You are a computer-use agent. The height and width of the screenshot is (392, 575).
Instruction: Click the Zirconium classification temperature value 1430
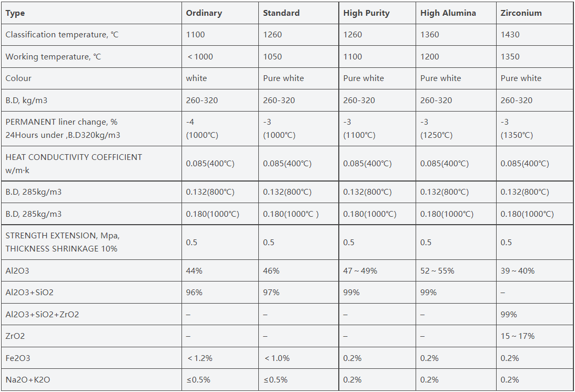510,35
